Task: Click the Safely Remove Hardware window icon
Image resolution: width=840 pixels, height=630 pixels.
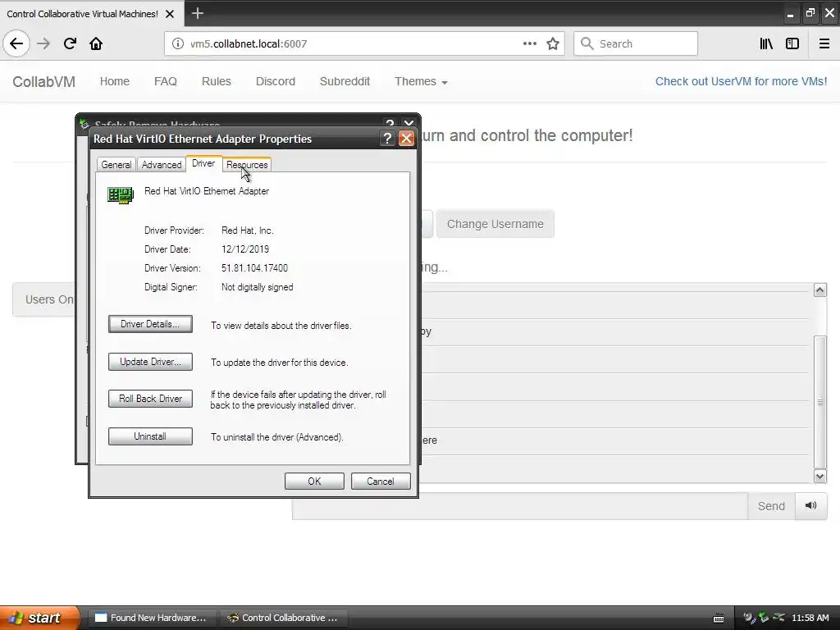Action: pyautogui.click(x=84, y=125)
